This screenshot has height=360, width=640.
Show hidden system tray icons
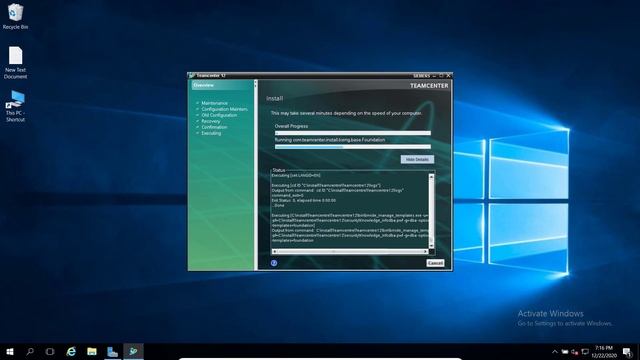click(554, 352)
